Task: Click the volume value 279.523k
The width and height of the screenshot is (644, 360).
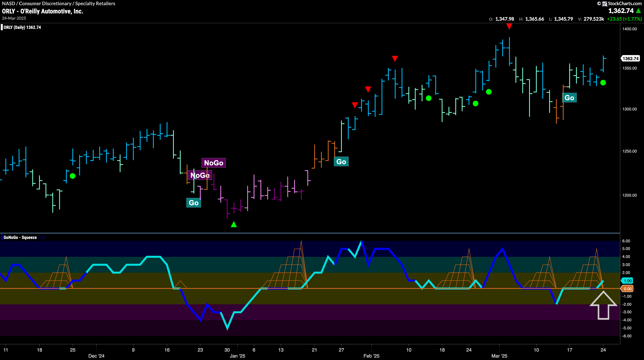Action: (x=594, y=19)
